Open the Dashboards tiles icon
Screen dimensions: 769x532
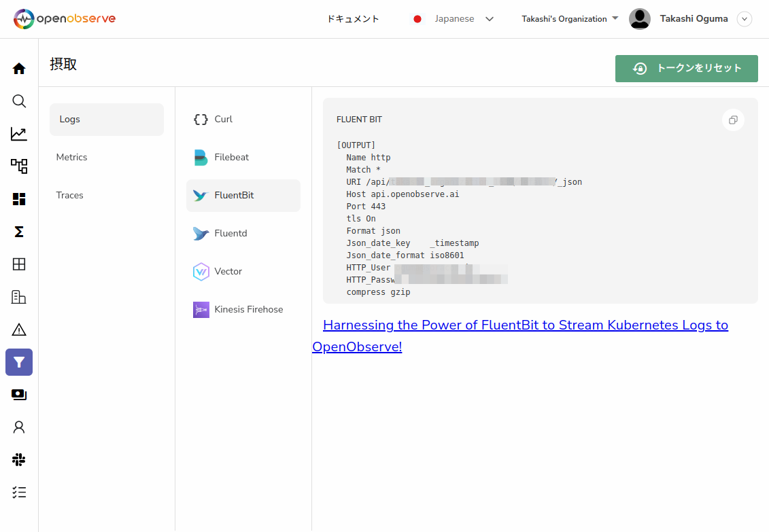[x=19, y=199]
